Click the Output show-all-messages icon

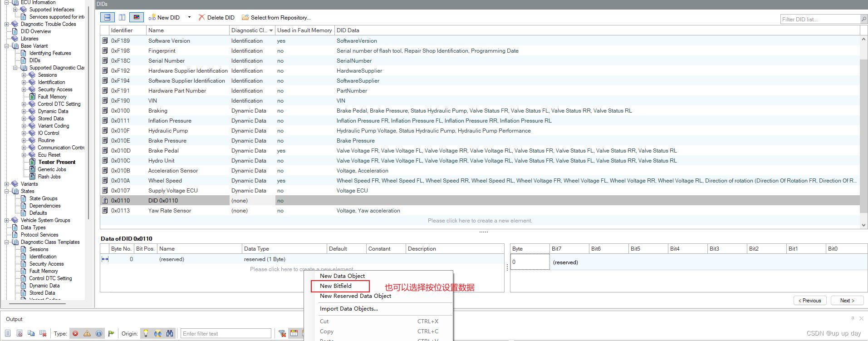[8, 333]
